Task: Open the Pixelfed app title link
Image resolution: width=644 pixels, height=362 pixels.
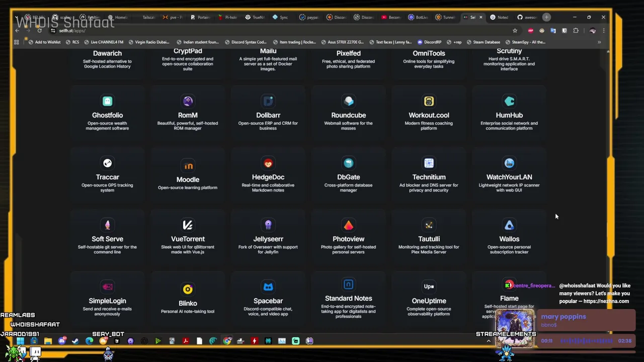Action: click(349, 53)
